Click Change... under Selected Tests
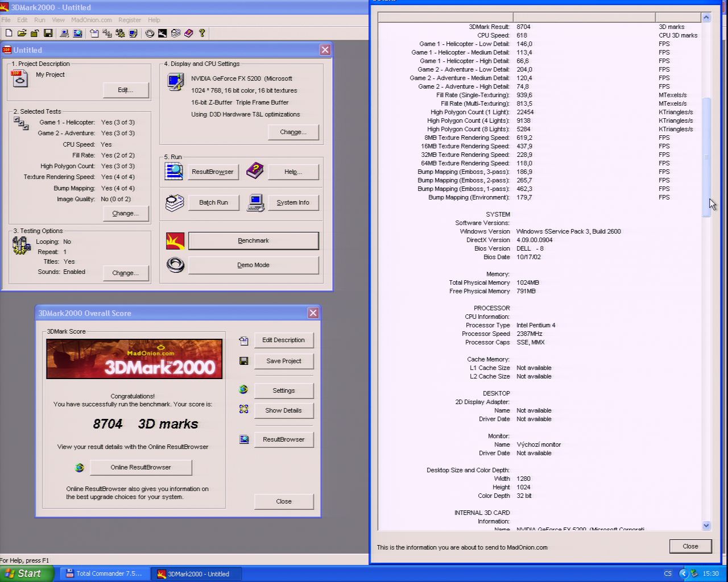Viewport: 728px width, 582px height. point(126,213)
